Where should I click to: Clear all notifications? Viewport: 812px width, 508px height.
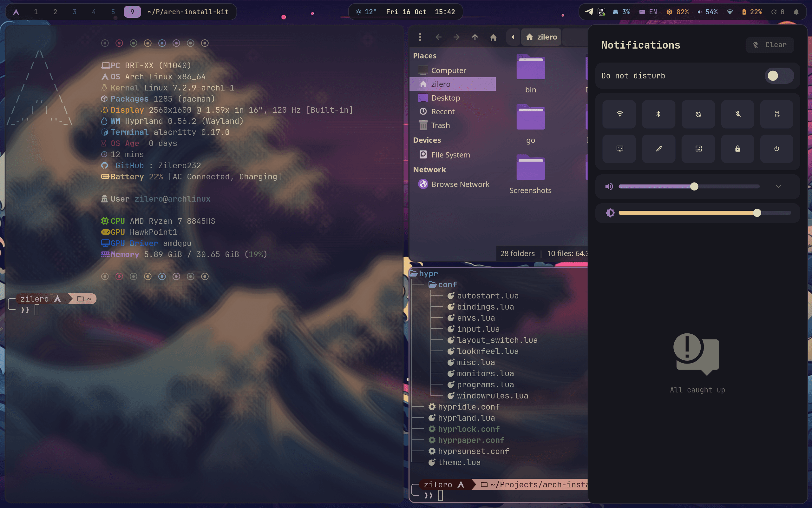(770, 45)
